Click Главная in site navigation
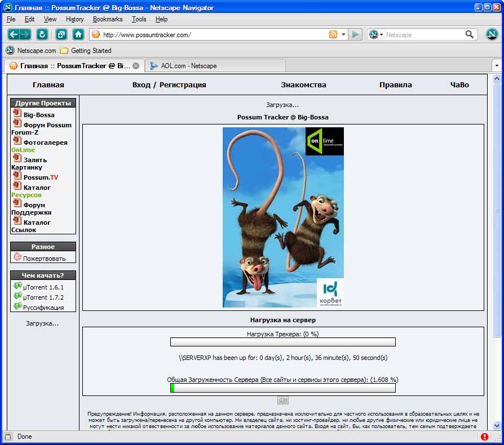The width and height of the screenshot is (504, 445). 48,84
